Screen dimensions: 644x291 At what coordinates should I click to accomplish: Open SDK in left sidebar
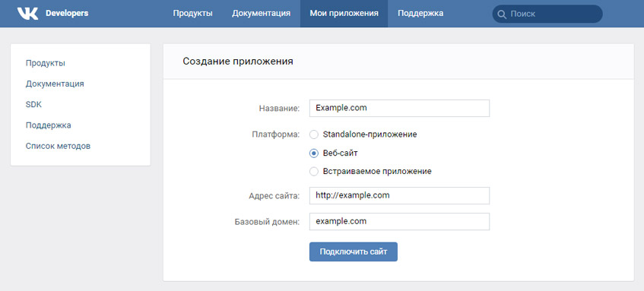[x=33, y=105]
